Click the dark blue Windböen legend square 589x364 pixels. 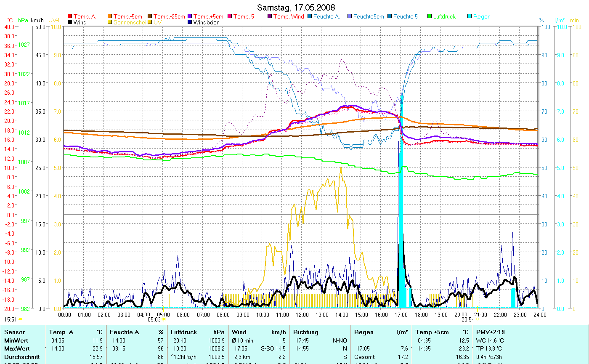pyautogui.click(x=190, y=22)
